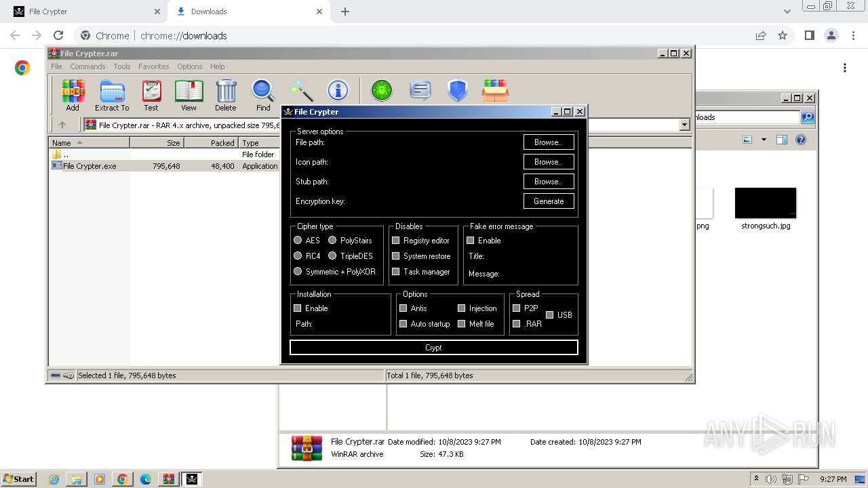Open the WinRAR Help menu
Screen dimensions: 868x488
pos(217,66)
